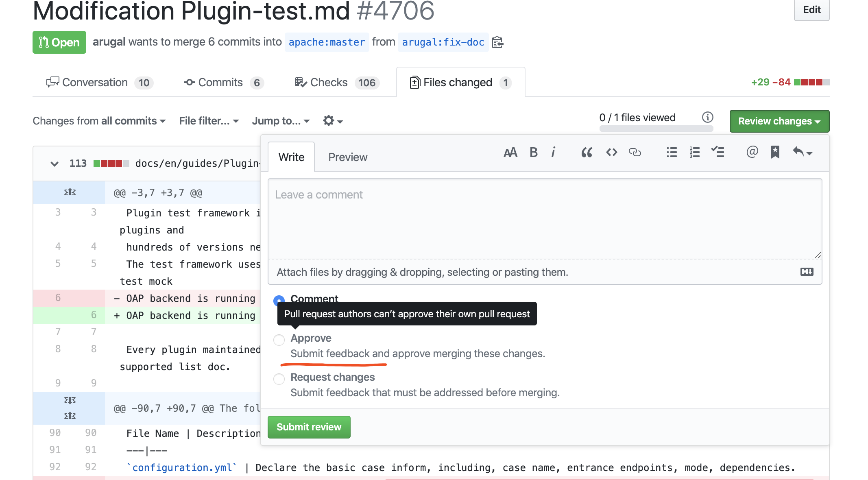Insert a numbered list
The width and height of the screenshot is (868, 480).
click(694, 153)
